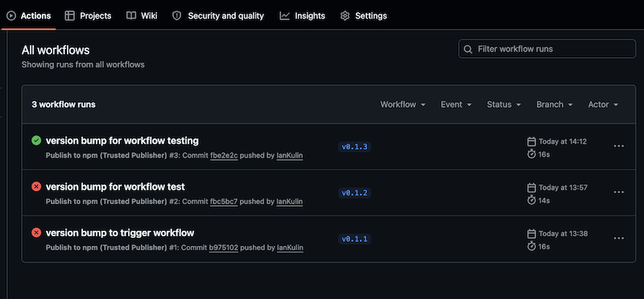Open IanKulin profile link in run #2
644x299 pixels.
click(290, 202)
